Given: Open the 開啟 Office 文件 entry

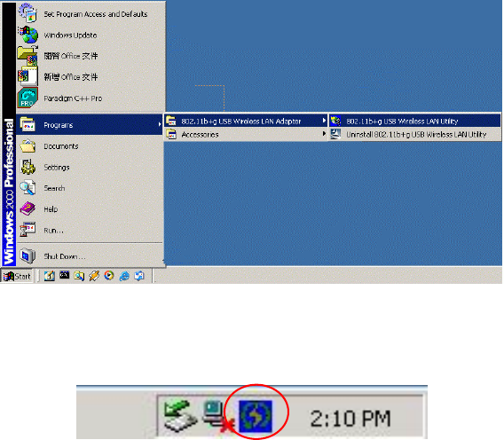Looking at the screenshot, I should tap(91, 56).
